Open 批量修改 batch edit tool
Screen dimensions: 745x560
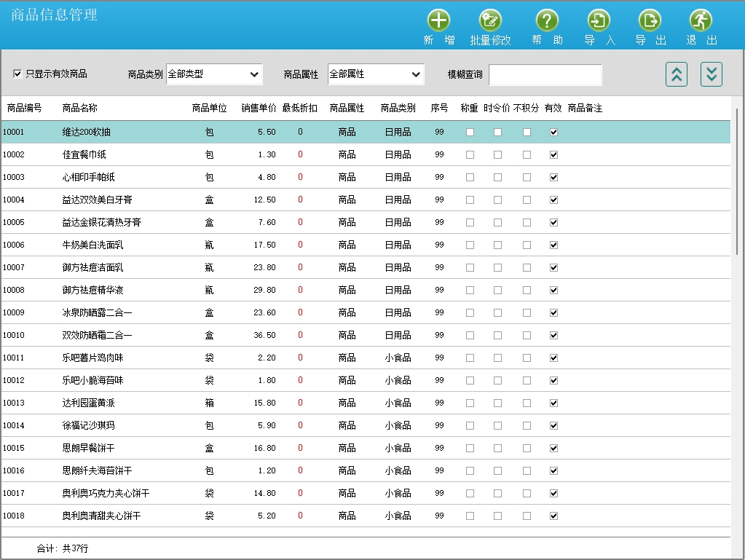[x=490, y=20]
